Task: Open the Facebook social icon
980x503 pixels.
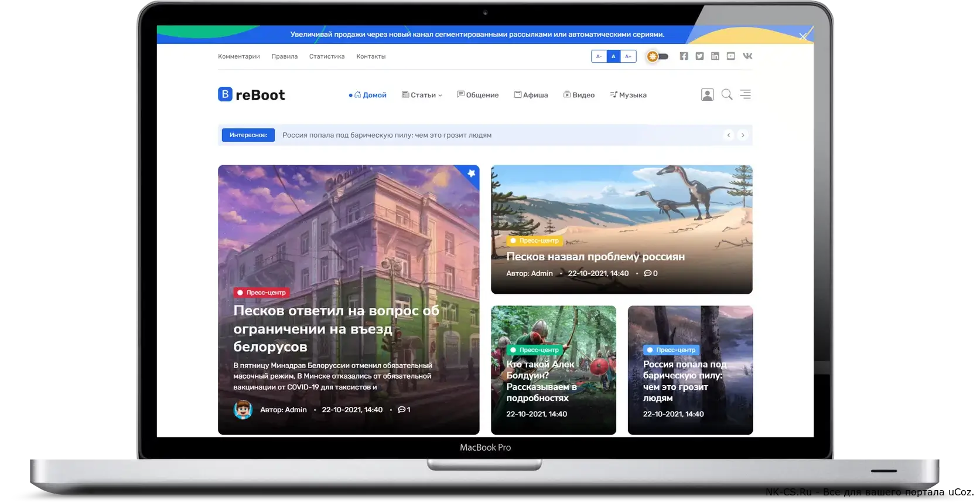Action: point(684,56)
